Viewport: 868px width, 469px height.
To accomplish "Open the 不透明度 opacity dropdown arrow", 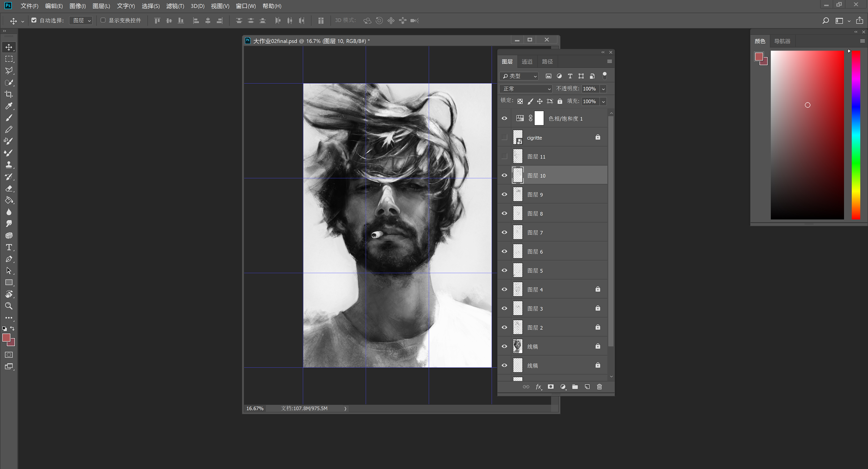I will pyautogui.click(x=603, y=89).
